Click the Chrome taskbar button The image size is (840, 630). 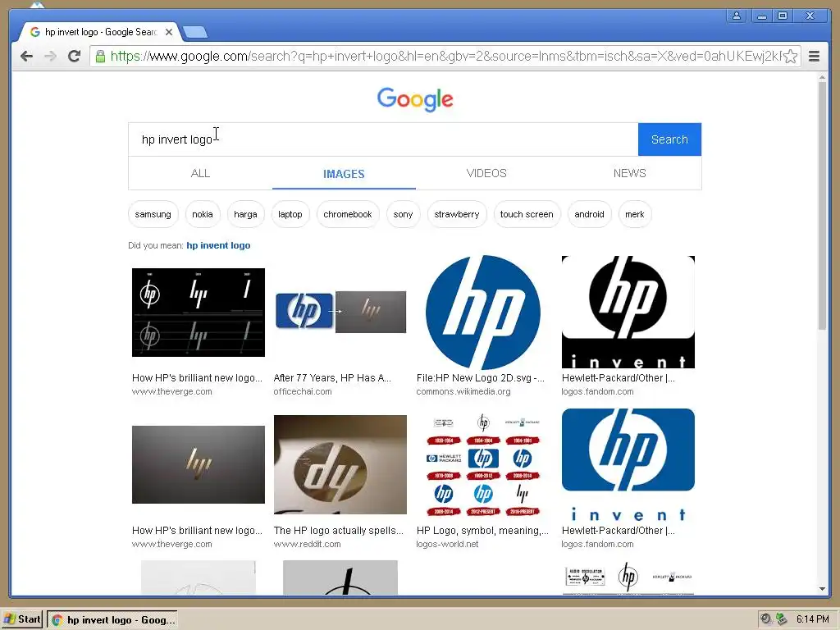tap(112, 620)
